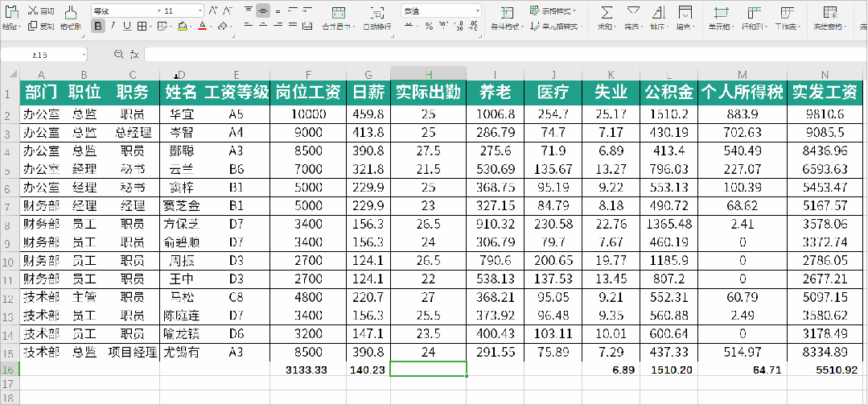The width and height of the screenshot is (868, 405).
Task: Select cell with value 9810.6
Action: click(x=825, y=114)
